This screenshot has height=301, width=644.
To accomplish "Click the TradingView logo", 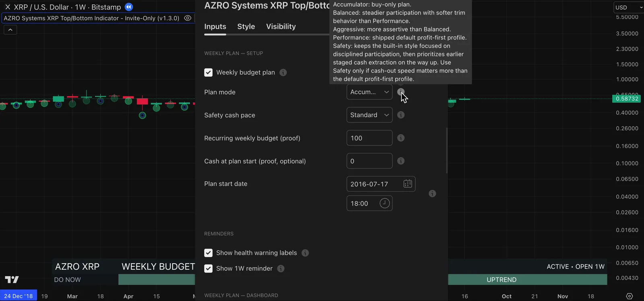I will coord(12,279).
